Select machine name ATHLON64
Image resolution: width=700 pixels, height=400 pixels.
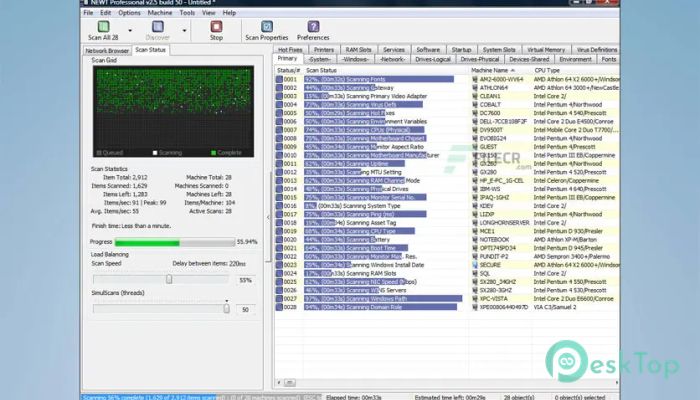pos(494,88)
